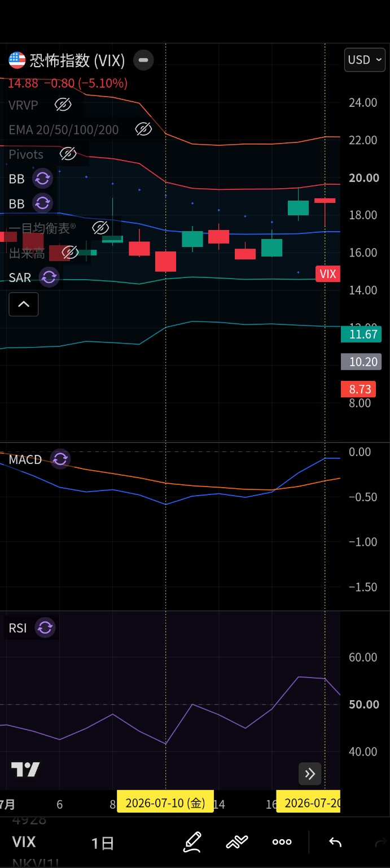Viewport: 390px width, 868px height.
Task: Tap the pencil drawing tool icon
Action: [x=192, y=843]
